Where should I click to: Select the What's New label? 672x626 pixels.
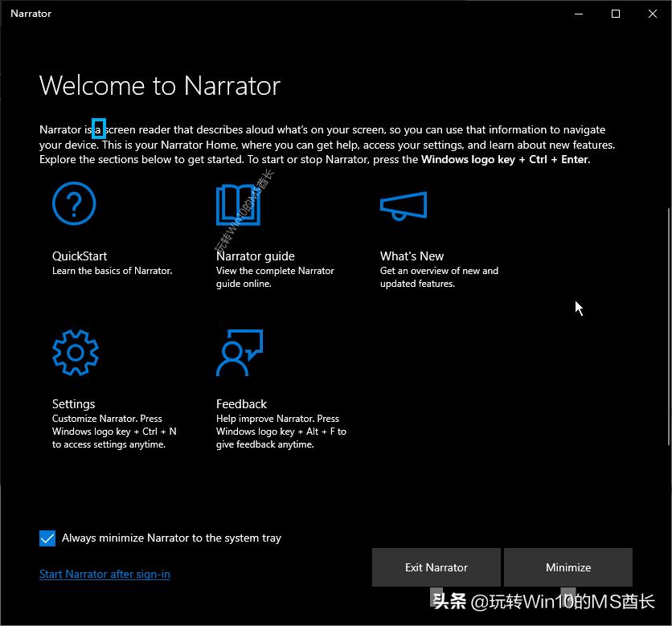point(412,256)
